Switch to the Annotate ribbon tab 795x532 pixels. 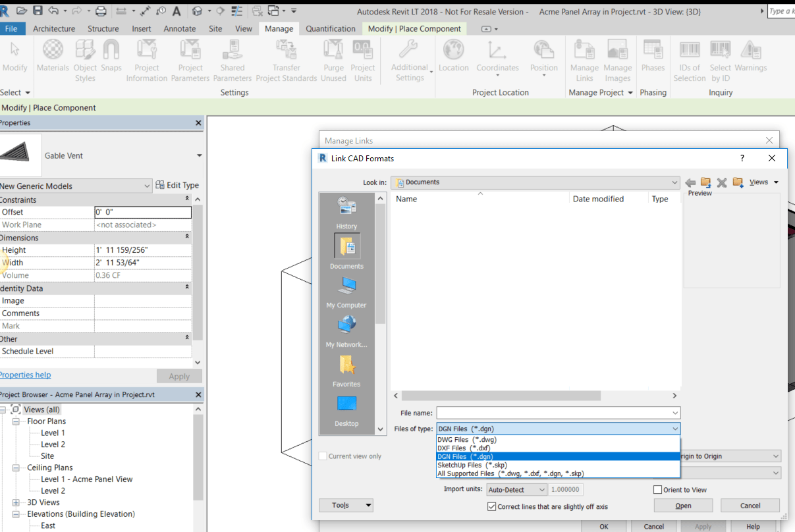[180, 28]
